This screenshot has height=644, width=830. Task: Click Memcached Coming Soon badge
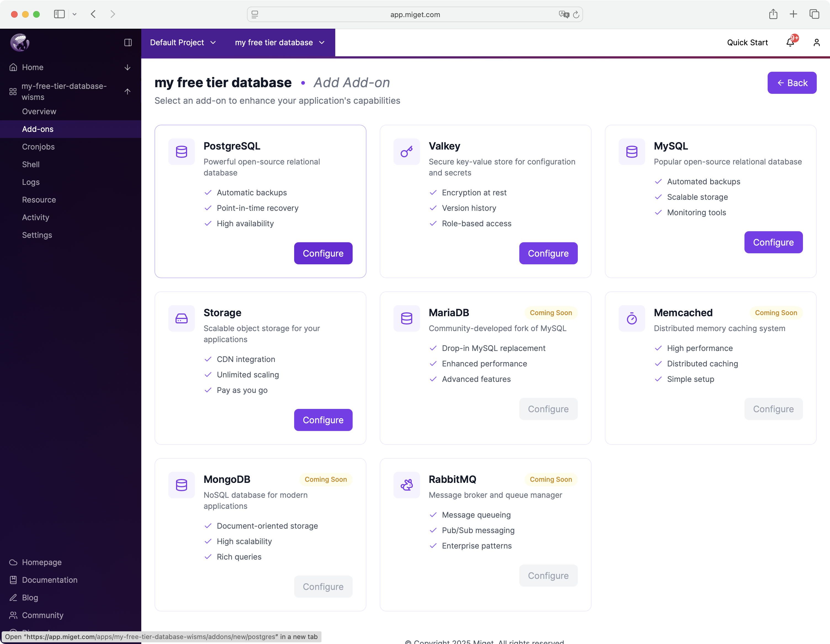pyautogui.click(x=776, y=313)
